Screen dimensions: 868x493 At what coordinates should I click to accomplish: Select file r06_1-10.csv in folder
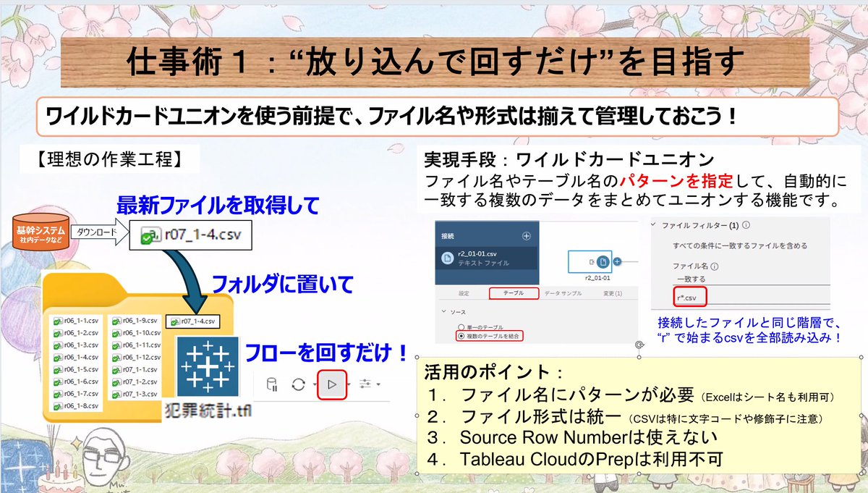tap(135, 333)
